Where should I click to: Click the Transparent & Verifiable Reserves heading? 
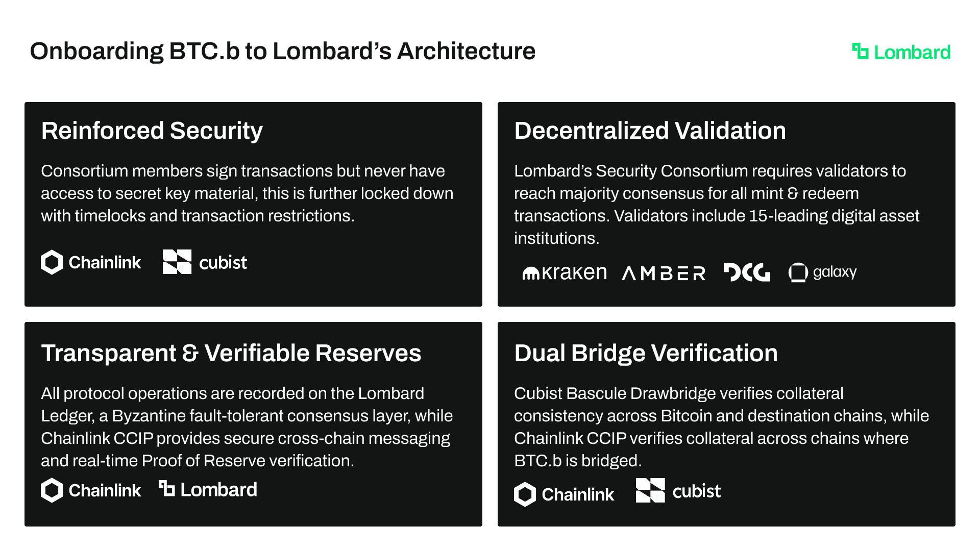click(231, 353)
